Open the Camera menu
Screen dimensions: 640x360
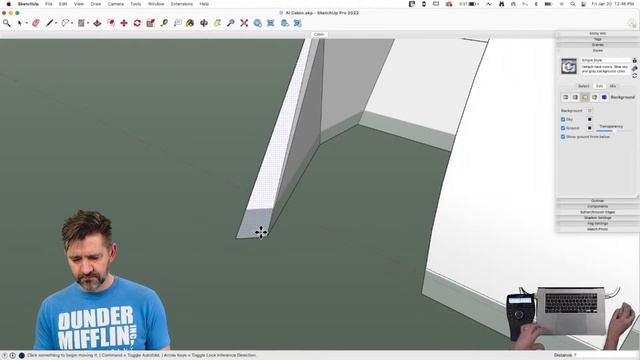[116, 4]
